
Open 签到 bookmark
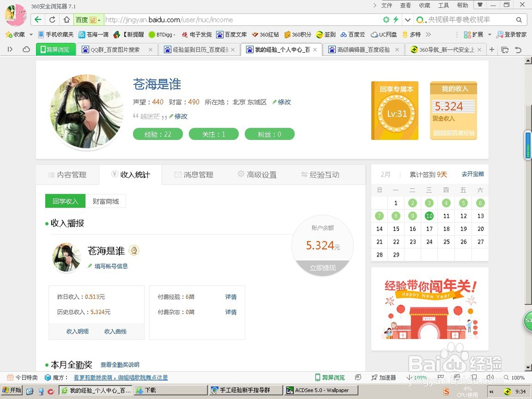point(326,35)
